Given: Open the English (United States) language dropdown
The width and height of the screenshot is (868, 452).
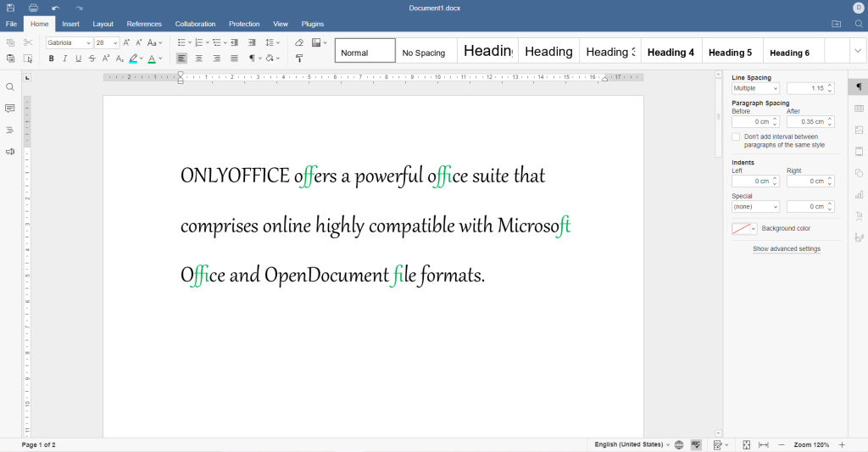Looking at the screenshot, I should 632,445.
